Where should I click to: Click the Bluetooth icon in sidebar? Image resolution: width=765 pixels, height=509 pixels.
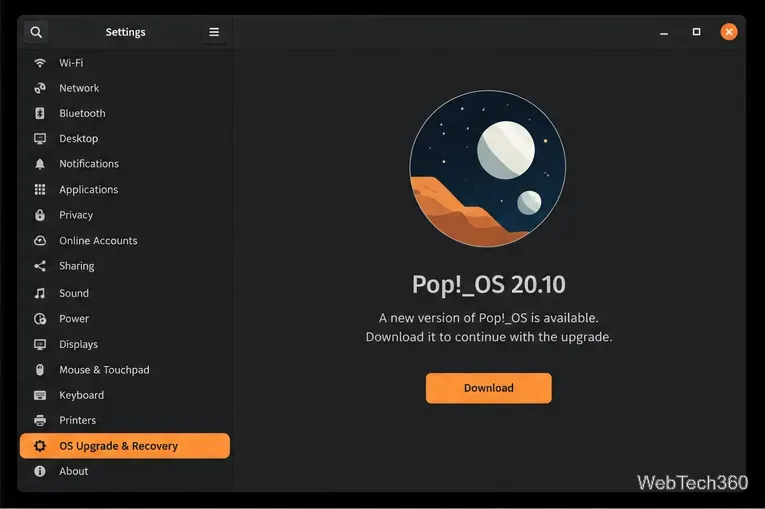[40, 113]
